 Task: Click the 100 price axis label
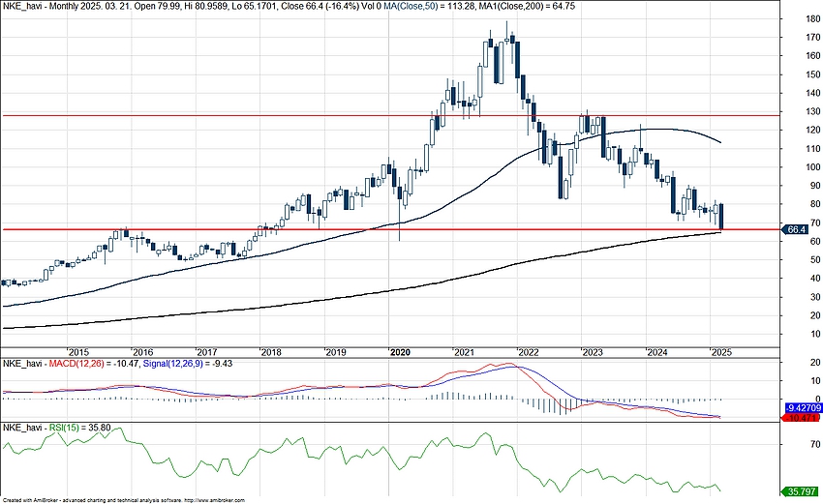(813, 167)
